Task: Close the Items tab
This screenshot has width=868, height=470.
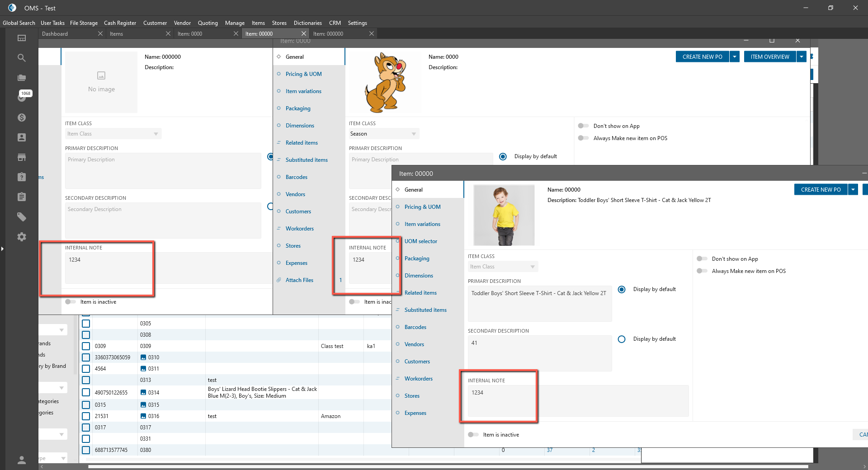Action: click(x=168, y=33)
